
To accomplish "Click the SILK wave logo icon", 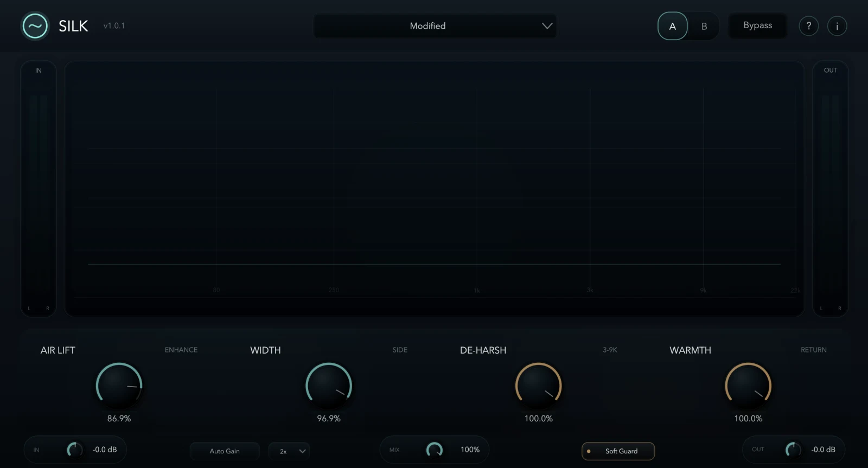I will click(x=35, y=26).
